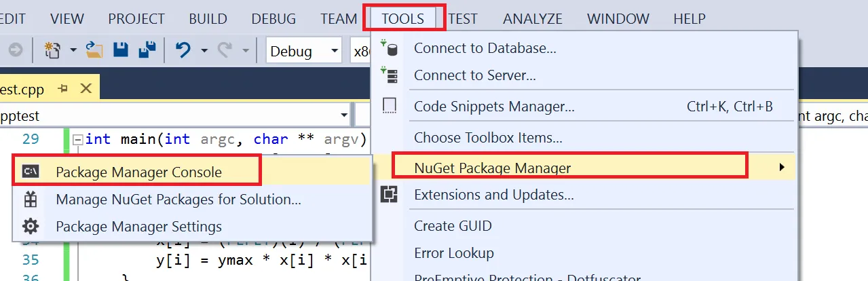
Task: Open the TEST menu
Action: pos(463,19)
